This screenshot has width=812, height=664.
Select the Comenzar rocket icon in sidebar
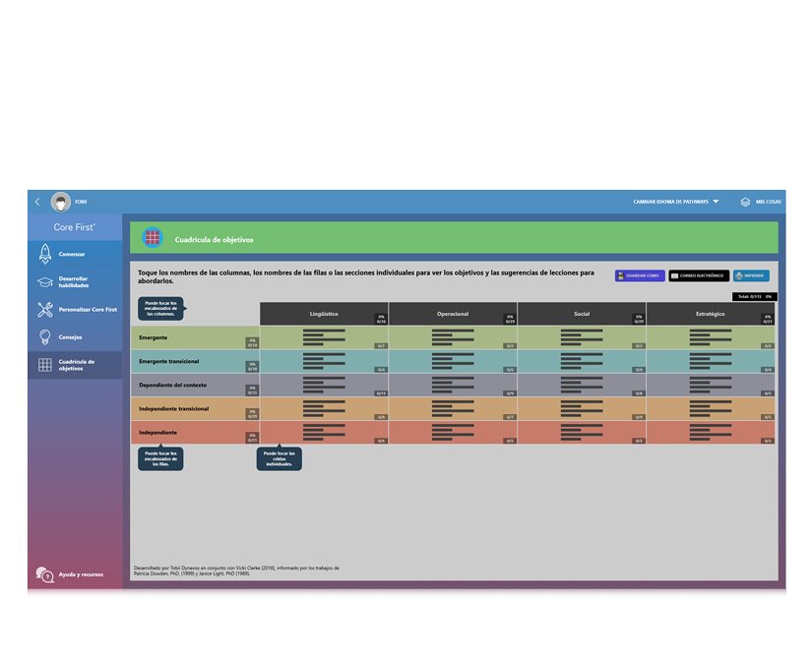43,254
